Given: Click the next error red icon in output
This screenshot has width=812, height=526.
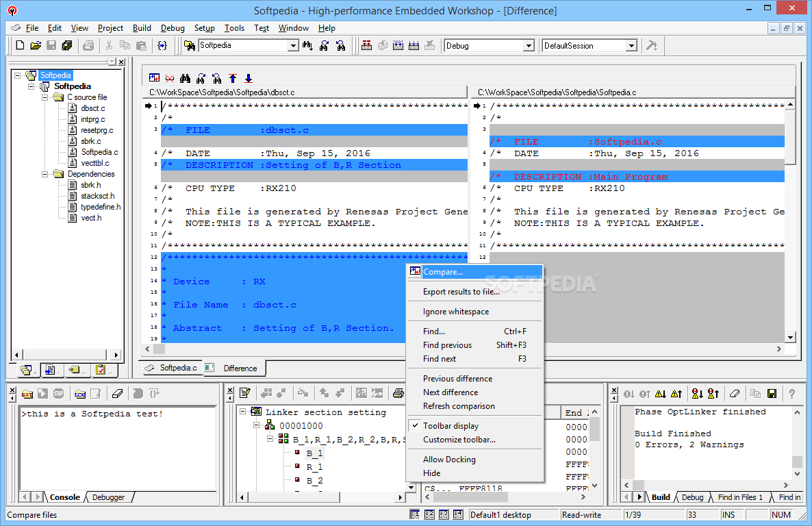Looking at the screenshot, I should click(x=697, y=394).
